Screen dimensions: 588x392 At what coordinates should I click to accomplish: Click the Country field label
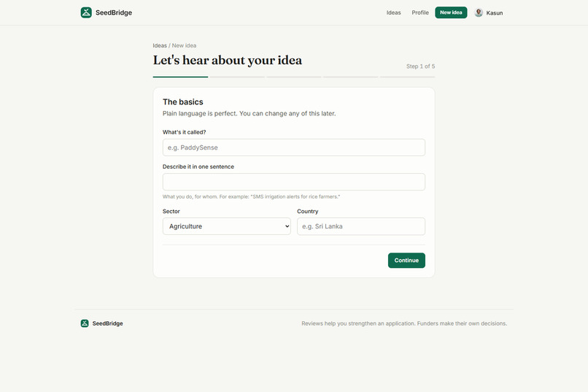(308, 211)
